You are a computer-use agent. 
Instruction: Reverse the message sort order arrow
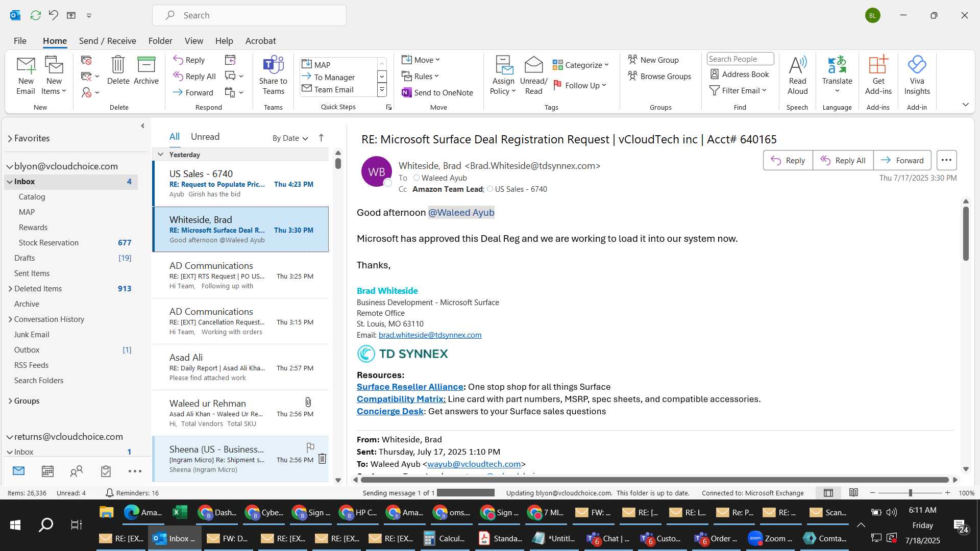pyautogui.click(x=321, y=138)
